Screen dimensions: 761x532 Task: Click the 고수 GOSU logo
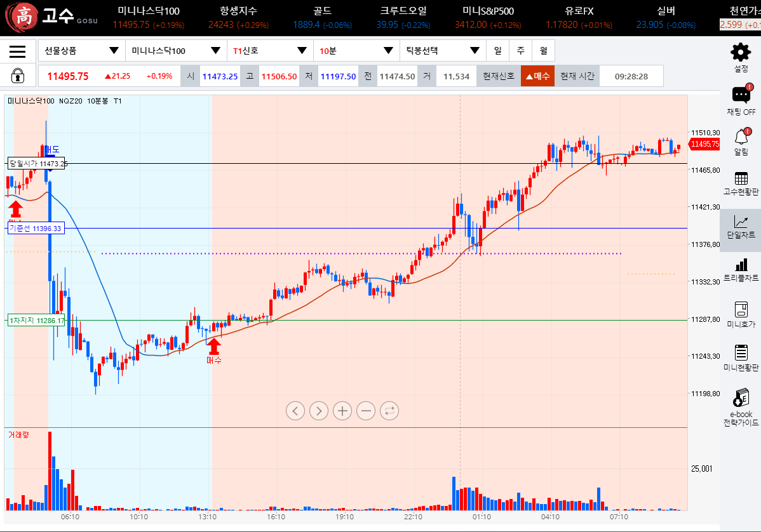point(51,17)
